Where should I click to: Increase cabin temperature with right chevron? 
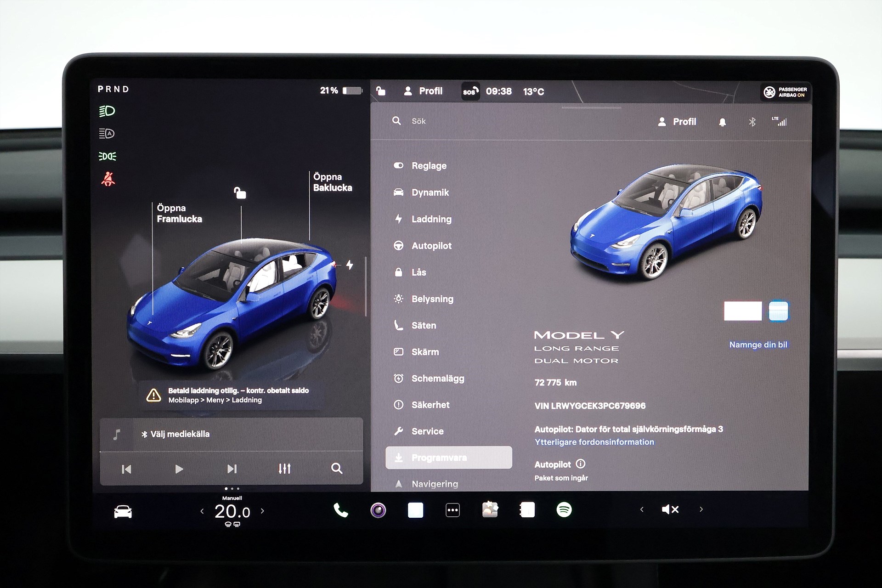point(262,511)
